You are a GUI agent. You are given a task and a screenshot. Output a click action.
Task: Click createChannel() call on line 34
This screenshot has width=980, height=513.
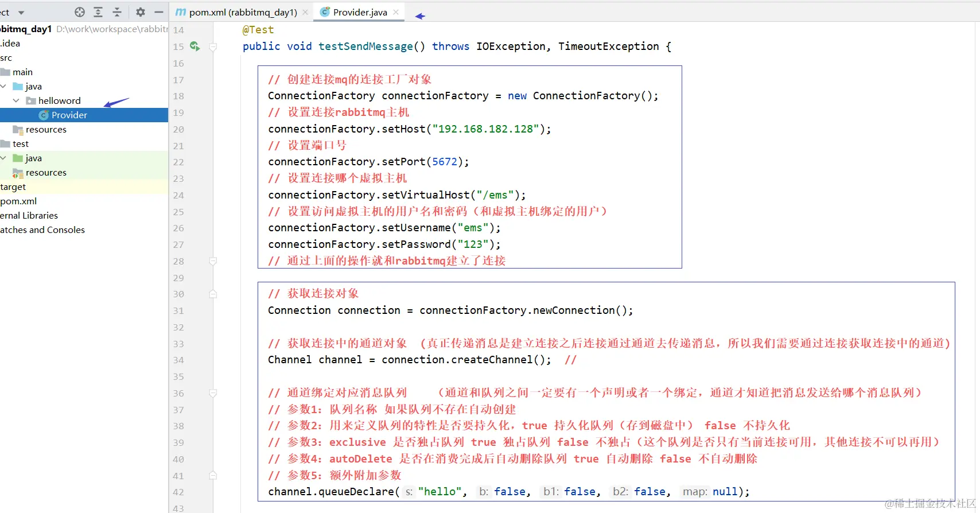[498, 360]
